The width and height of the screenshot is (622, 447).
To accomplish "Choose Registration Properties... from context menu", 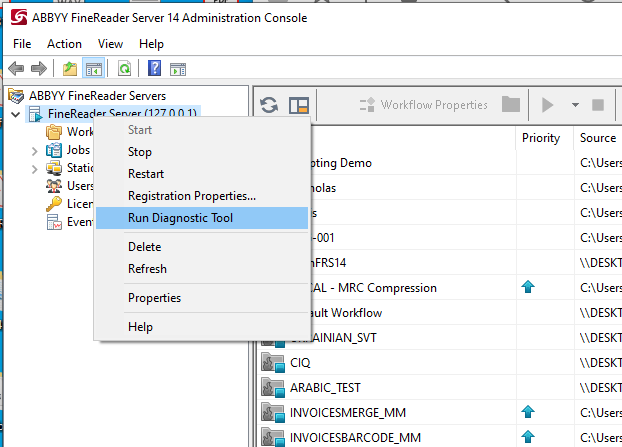I will 202,196.
